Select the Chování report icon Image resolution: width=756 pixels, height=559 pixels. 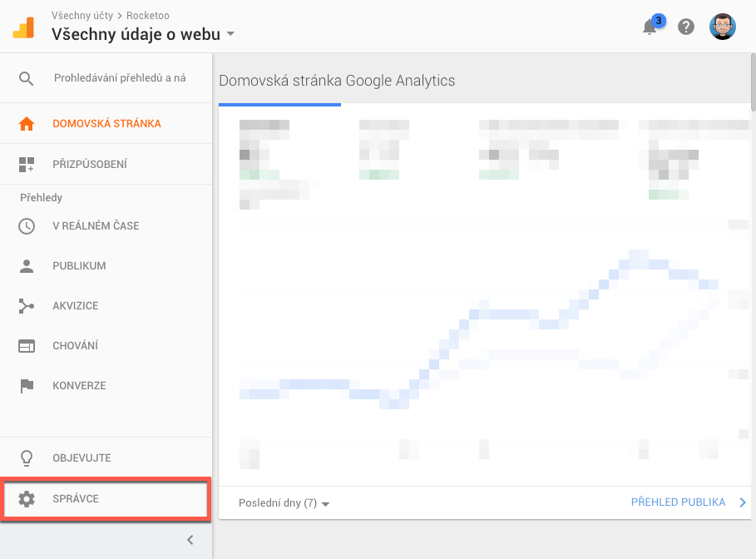pyautogui.click(x=27, y=345)
